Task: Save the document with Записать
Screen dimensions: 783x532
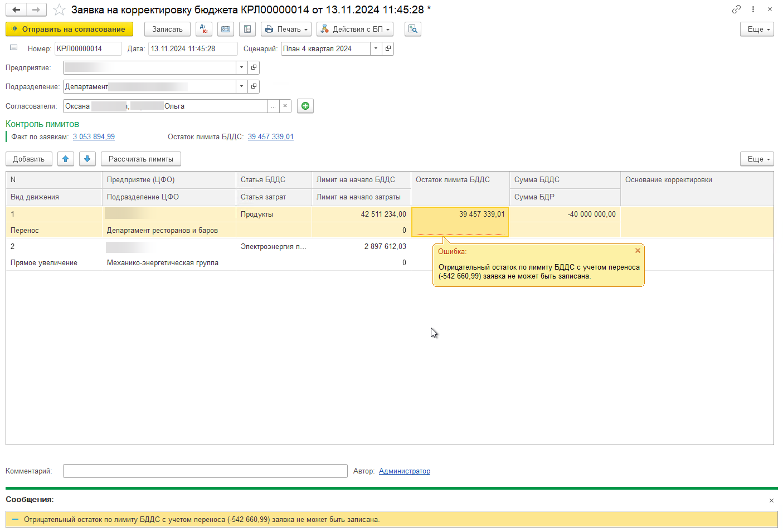Action: point(167,29)
